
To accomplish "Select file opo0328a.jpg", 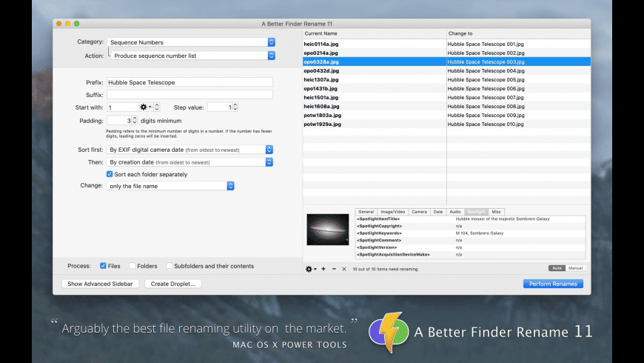I will pos(321,61).
